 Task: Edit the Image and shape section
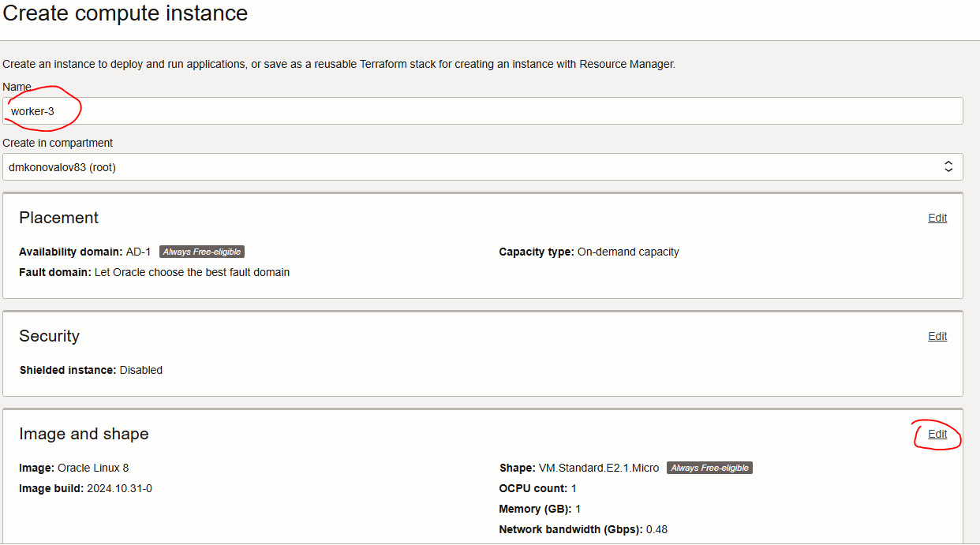937,435
